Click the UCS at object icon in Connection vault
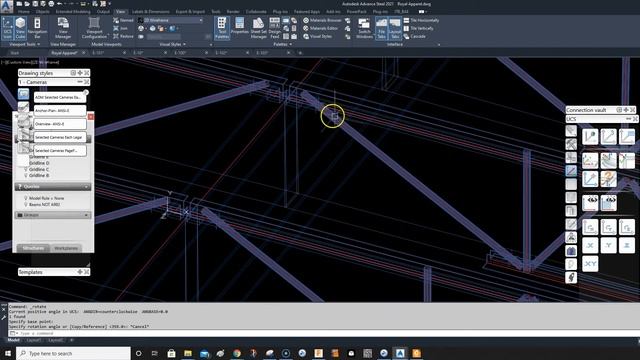The image size is (640, 360). tap(590, 137)
